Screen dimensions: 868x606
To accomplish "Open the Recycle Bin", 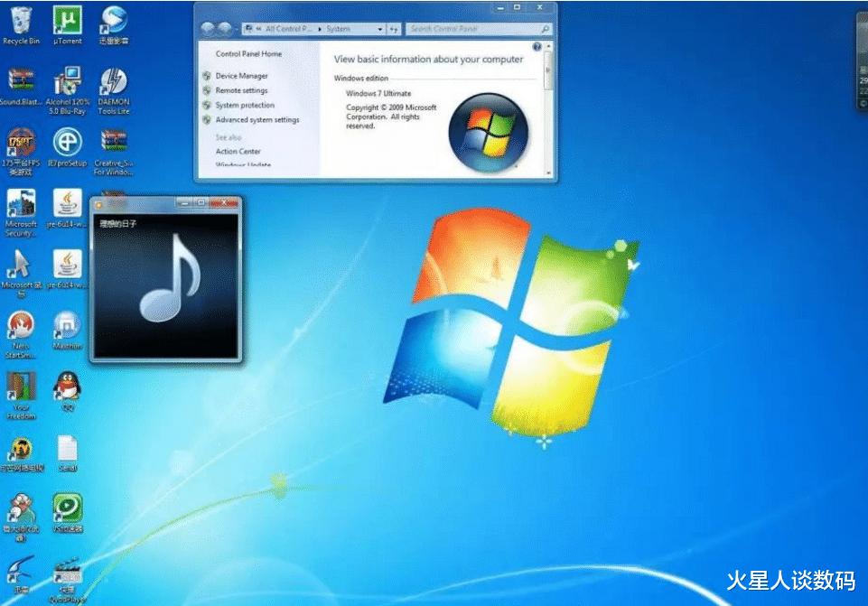I will tap(21, 20).
